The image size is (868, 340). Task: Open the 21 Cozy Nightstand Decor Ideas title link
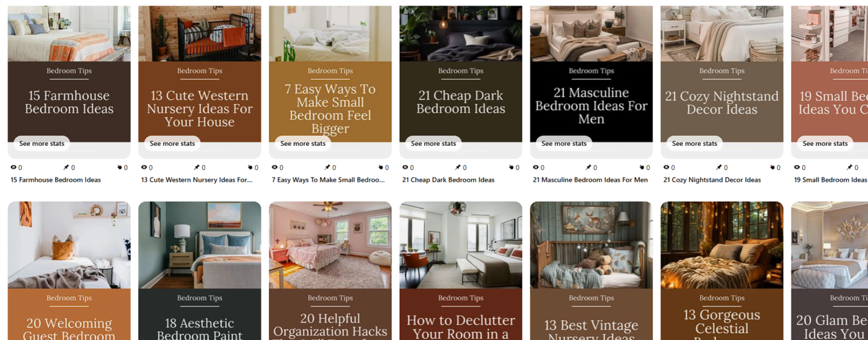click(x=712, y=180)
